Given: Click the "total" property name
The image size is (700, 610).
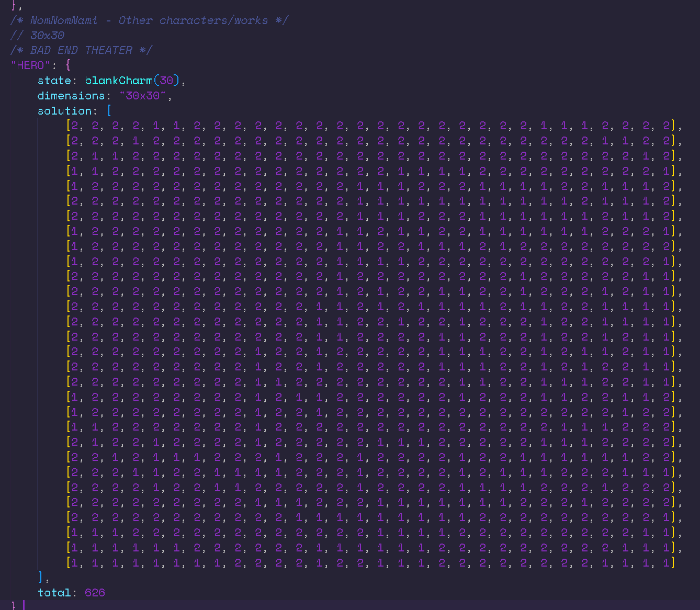Looking at the screenshot, I should [x=54, y=593].
